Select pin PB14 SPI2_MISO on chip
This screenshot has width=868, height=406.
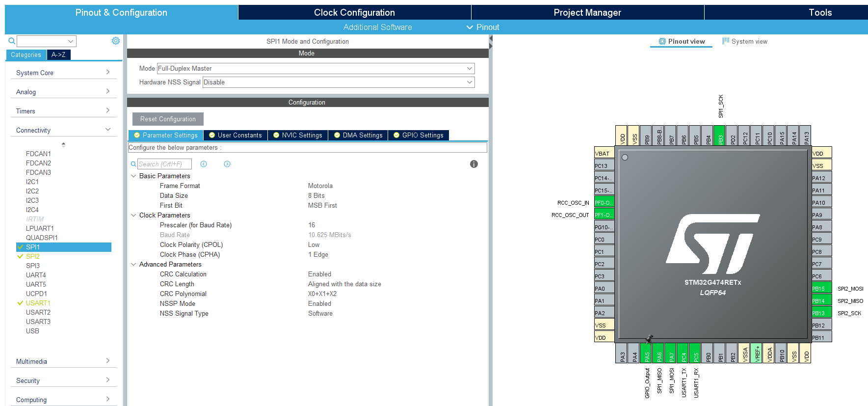pyautogui.click(x=822, y=300)
